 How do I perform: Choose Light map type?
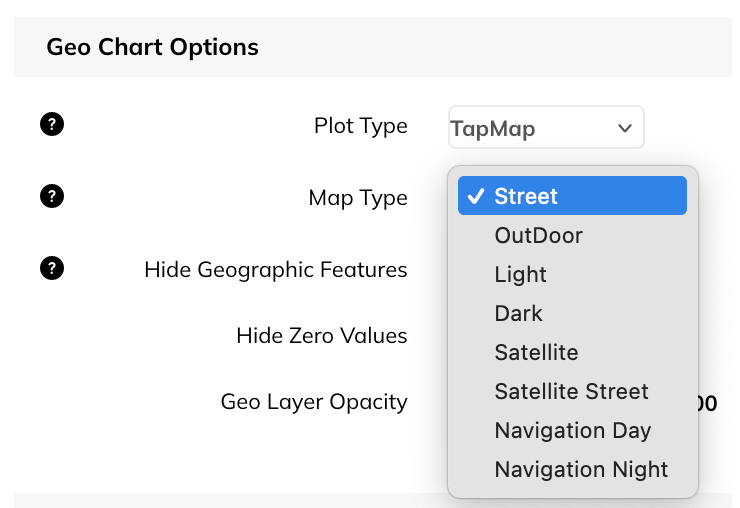click(x=572, y=274)
